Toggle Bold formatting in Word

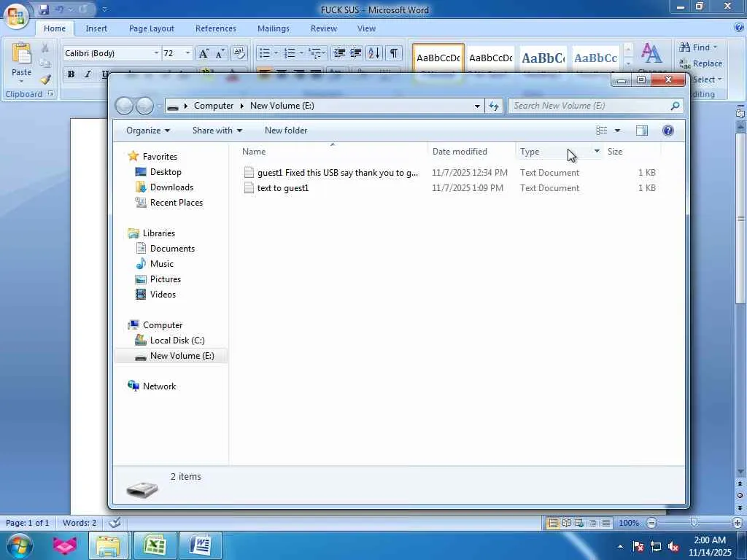coord(71,74)
